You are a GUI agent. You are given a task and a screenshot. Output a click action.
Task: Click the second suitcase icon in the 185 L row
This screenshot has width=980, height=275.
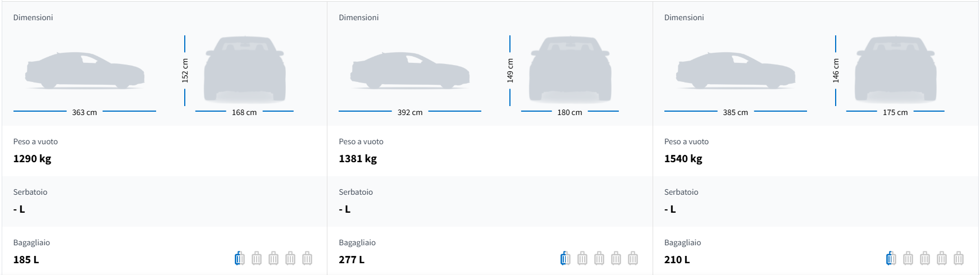pos(257,259)
